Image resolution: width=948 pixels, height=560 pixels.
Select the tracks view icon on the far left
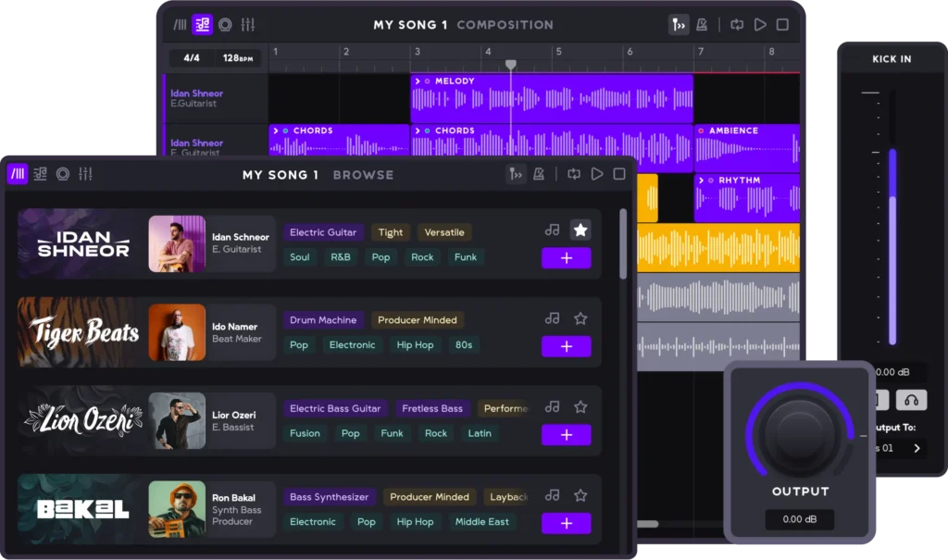(17, 174)
